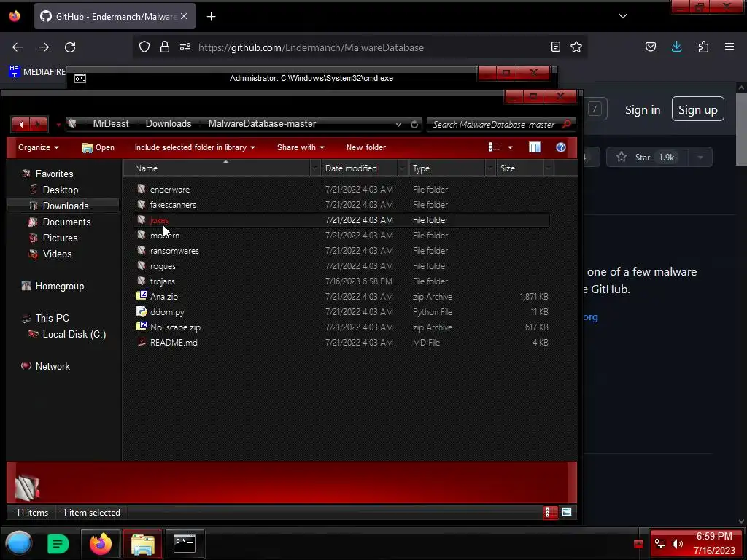Click the Start orb

click(18, 543)
